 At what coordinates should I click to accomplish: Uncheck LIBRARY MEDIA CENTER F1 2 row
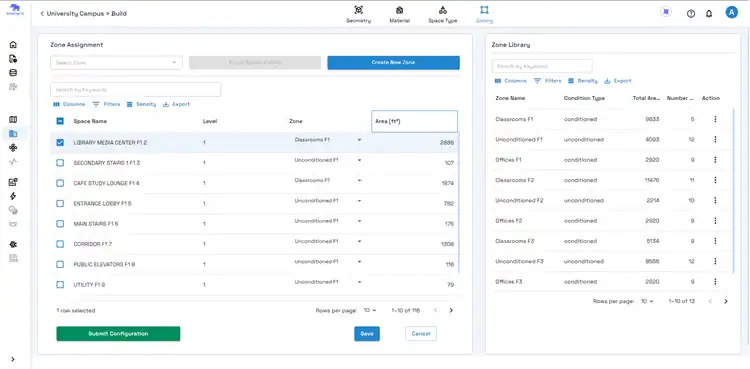click(x=60, y=143)
